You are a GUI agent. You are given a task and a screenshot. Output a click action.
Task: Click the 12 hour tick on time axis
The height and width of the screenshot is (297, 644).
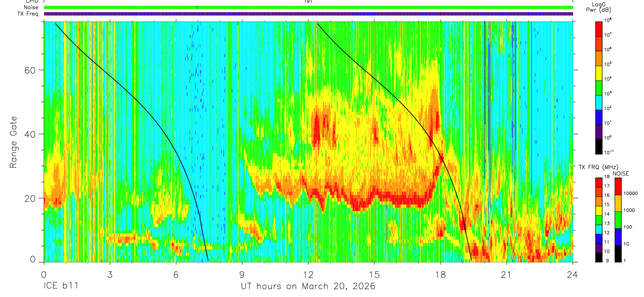[x=308, y=274]
